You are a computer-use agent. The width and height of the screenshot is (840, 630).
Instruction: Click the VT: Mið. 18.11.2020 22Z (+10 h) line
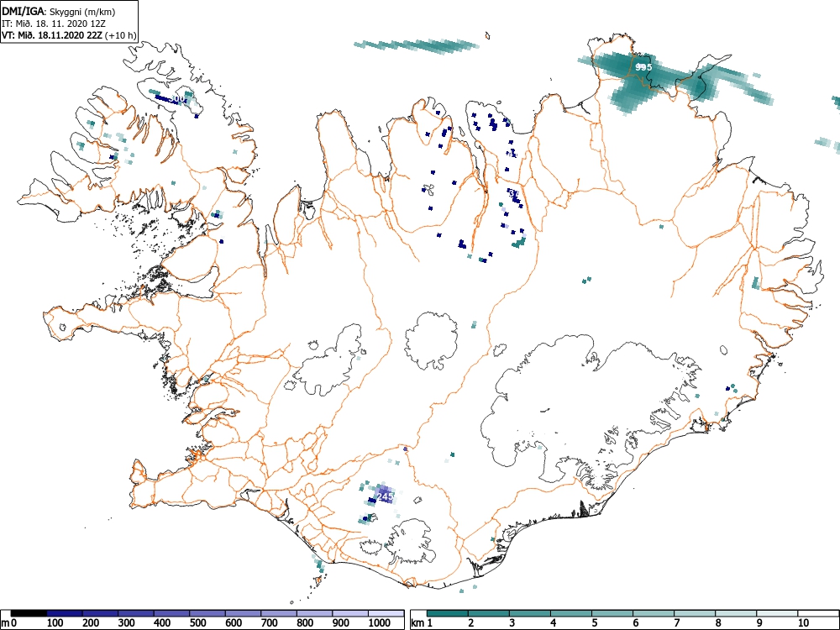tap(69, 35)
